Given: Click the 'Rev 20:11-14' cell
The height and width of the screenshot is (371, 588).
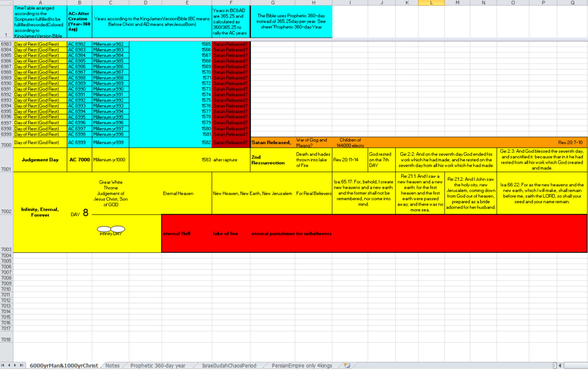Looking at the screenshot, I should click(x=350, y=160).
